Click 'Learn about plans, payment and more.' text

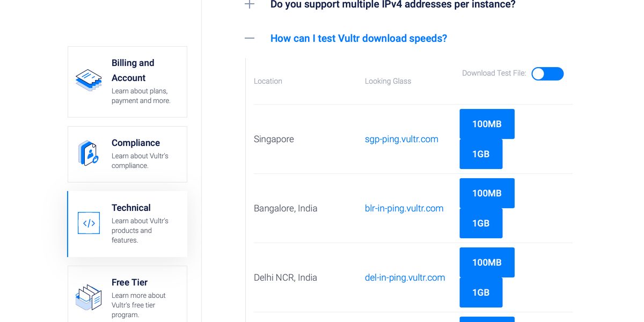141,96
